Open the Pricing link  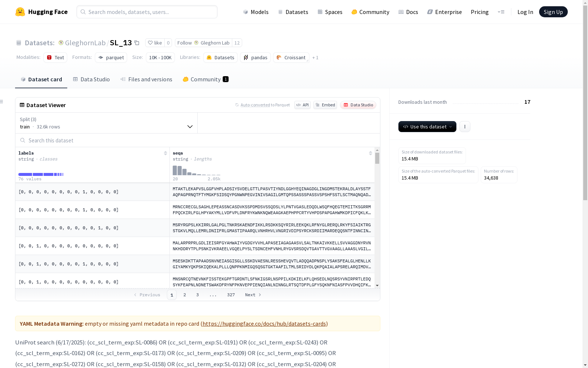[480, 12]
